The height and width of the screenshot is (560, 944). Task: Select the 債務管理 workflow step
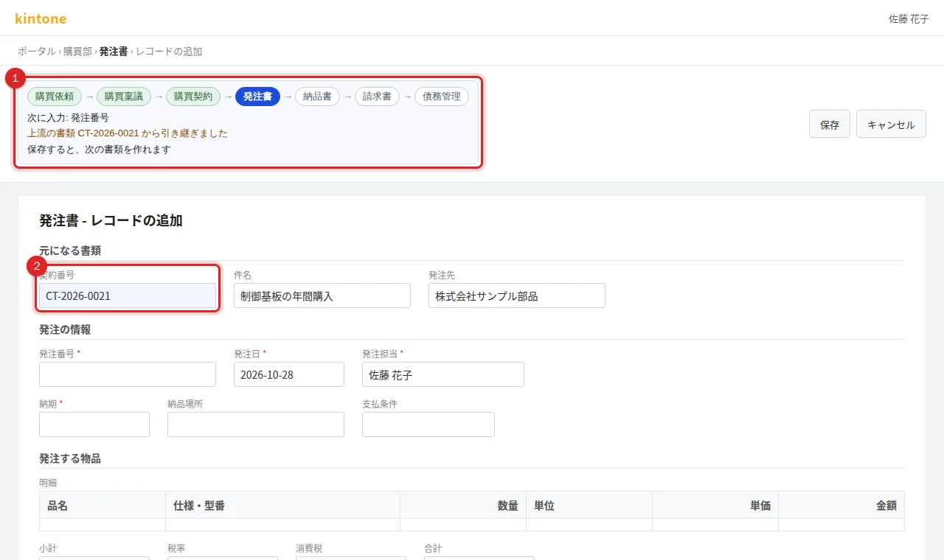pyautogui.click(x=441, y=97)
